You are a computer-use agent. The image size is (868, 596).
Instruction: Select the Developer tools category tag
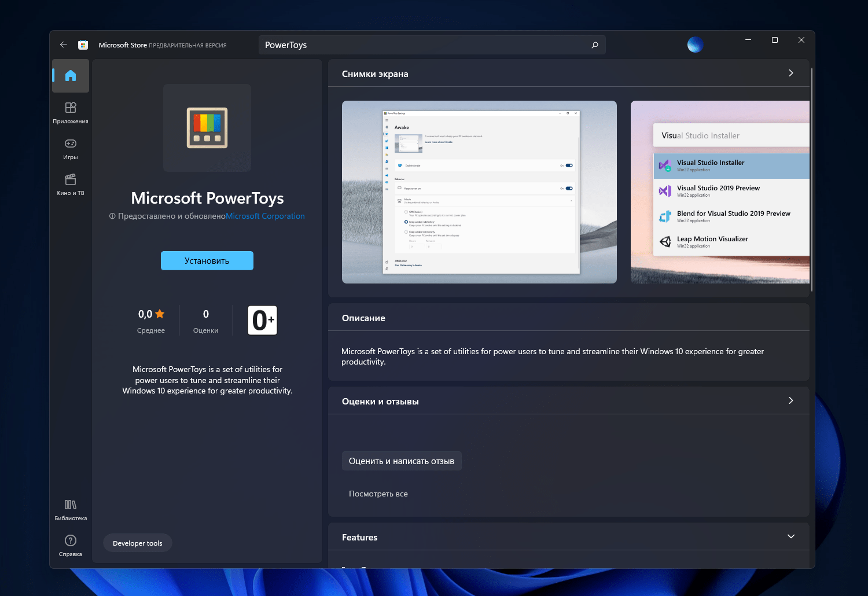(138, 543)
